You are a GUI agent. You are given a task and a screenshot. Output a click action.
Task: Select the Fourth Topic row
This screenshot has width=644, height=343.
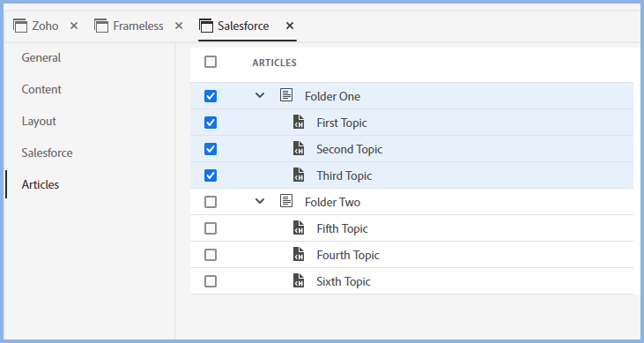tap(411, 255)
